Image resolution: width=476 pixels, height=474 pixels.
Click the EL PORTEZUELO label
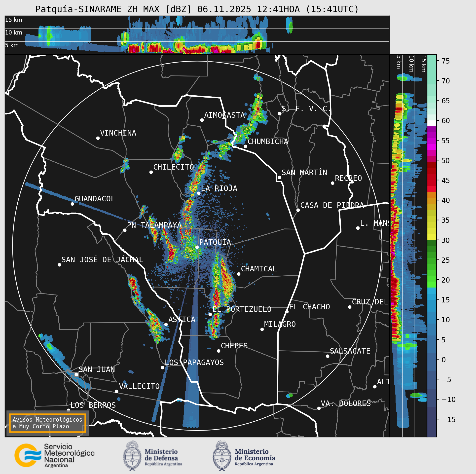point(242,309)
